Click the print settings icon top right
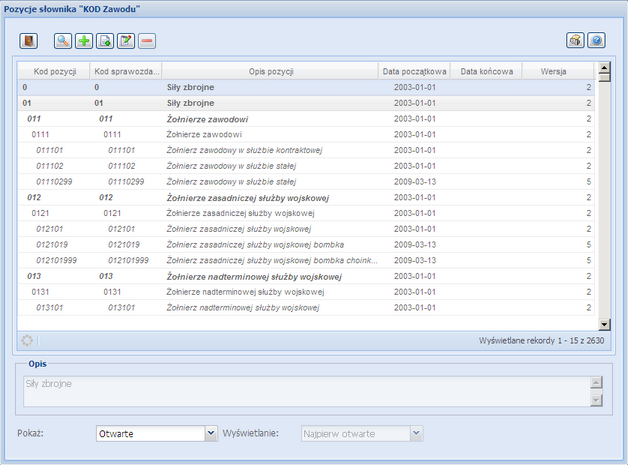The width and height of the screenshot is (628, 465). point(575,41)
